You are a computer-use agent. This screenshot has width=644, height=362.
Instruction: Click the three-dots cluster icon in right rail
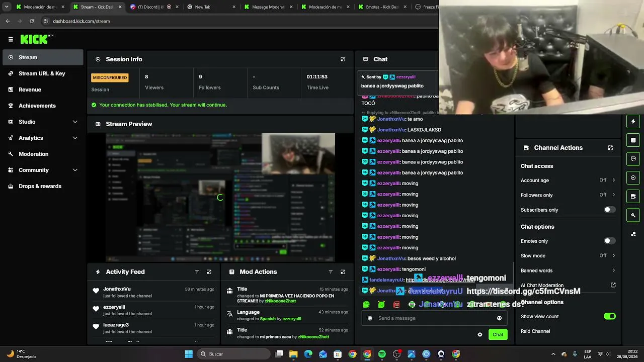pos(633,234)
